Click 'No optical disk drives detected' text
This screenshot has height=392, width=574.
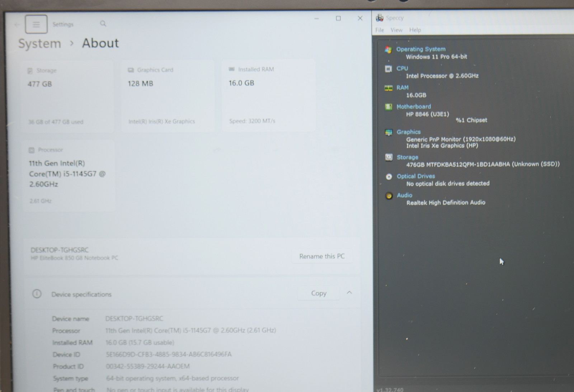(x=448, y=184)
